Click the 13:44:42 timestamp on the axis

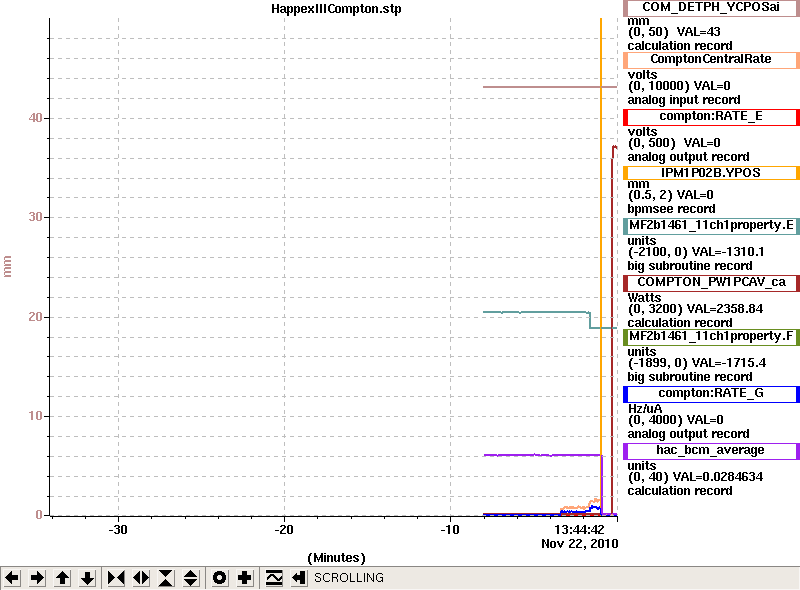pos(579,530)
